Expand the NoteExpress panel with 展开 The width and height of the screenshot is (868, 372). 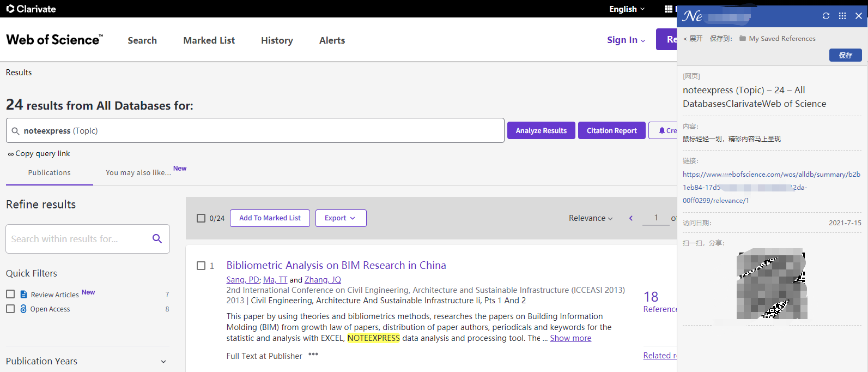pyautogui.click(x=693, y=39)
